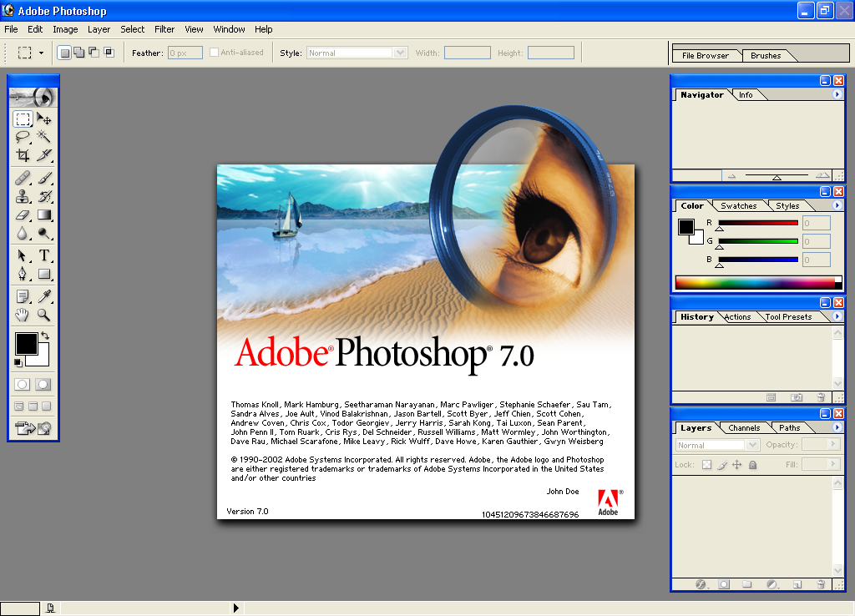Select the Magic Wand tool
This screenshot has height=616, width=855.
[x=44, y=136]
